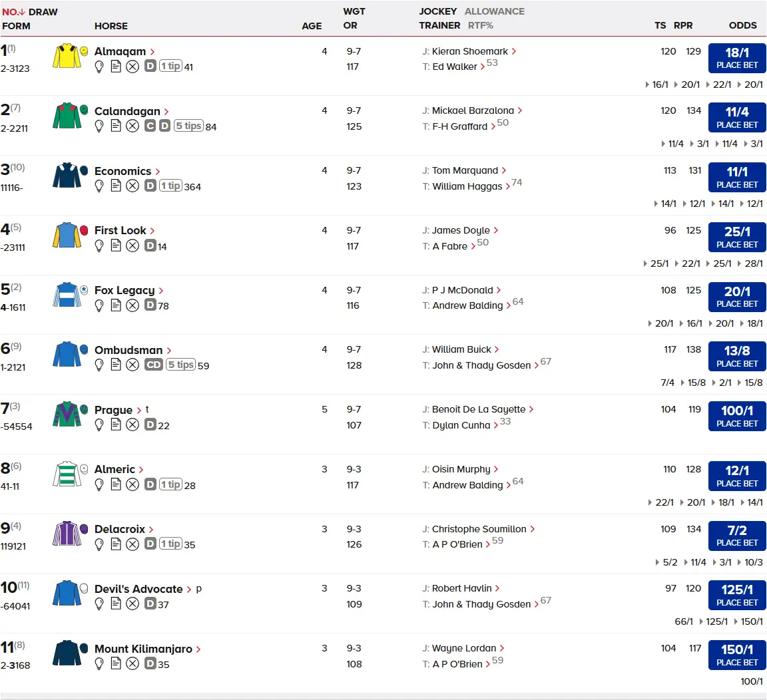Click the CD badge under Ombudsman

pyautogui.click(x=154, y=365)
